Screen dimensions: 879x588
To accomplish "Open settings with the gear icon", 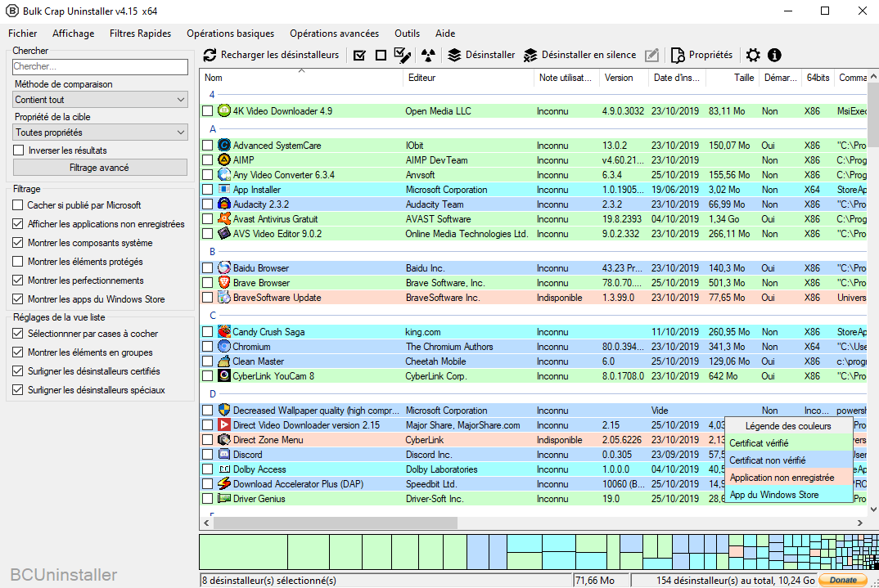I will (x=753, y=55).
